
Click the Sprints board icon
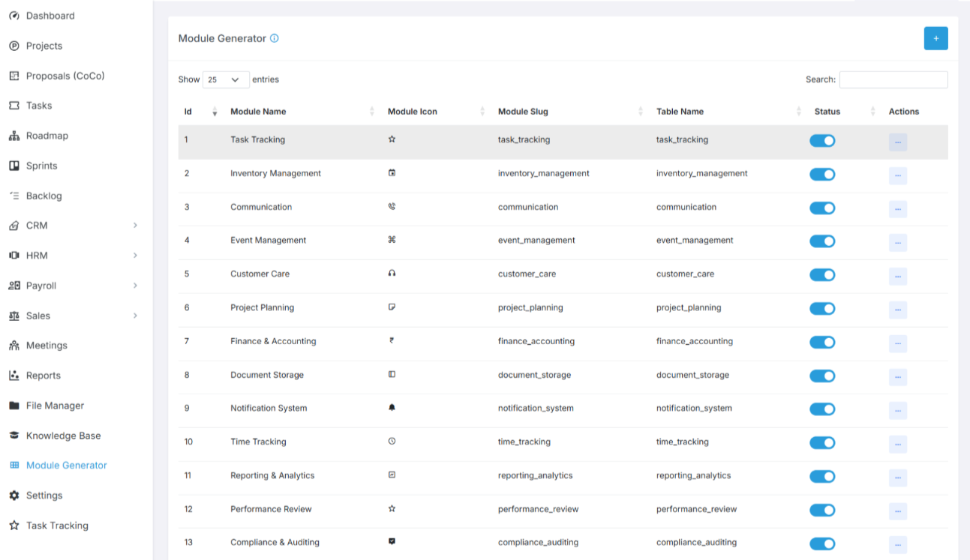[14, 166]
